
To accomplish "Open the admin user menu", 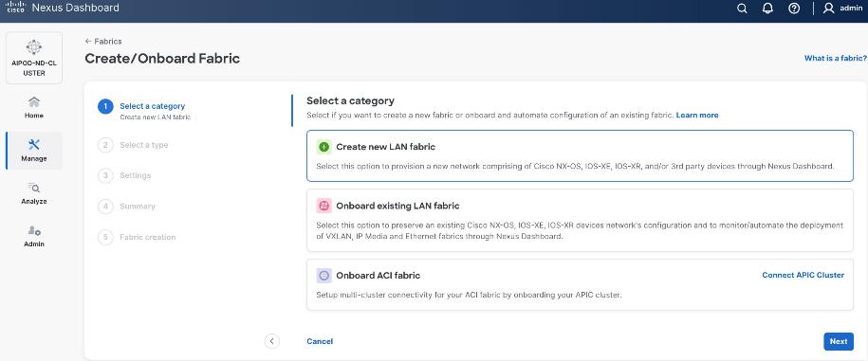I will [x=842, y=9].
